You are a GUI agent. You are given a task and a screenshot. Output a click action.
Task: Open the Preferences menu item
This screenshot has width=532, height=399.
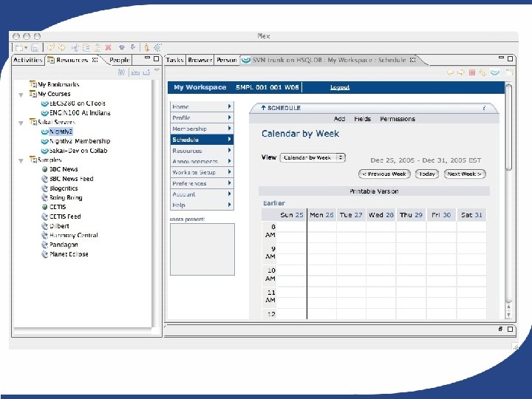[x=202, y=183]
